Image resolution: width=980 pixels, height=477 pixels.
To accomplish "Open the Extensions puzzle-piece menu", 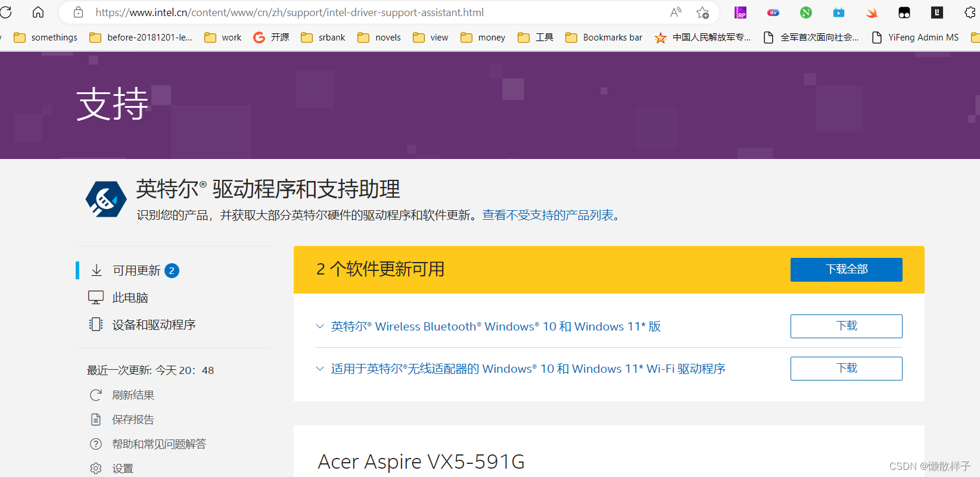I will 970,12.
